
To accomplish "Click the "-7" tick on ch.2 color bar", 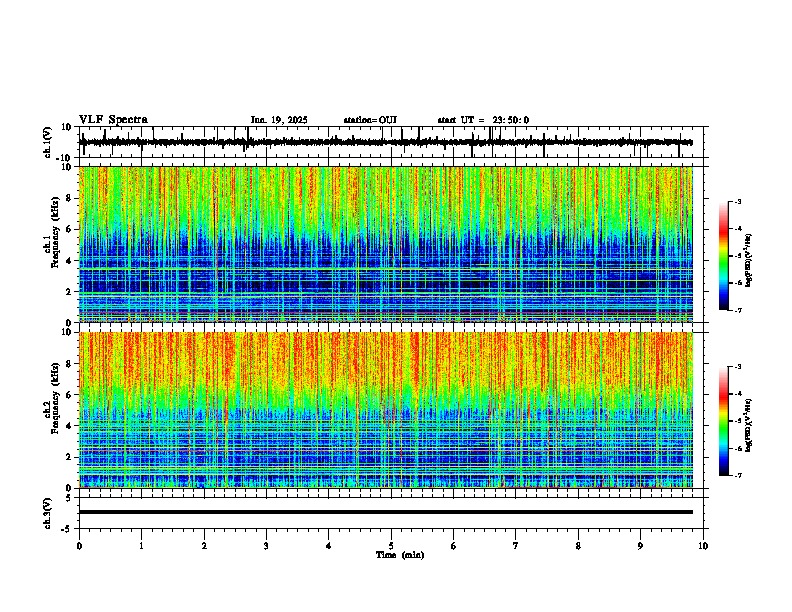I will 737,475.
